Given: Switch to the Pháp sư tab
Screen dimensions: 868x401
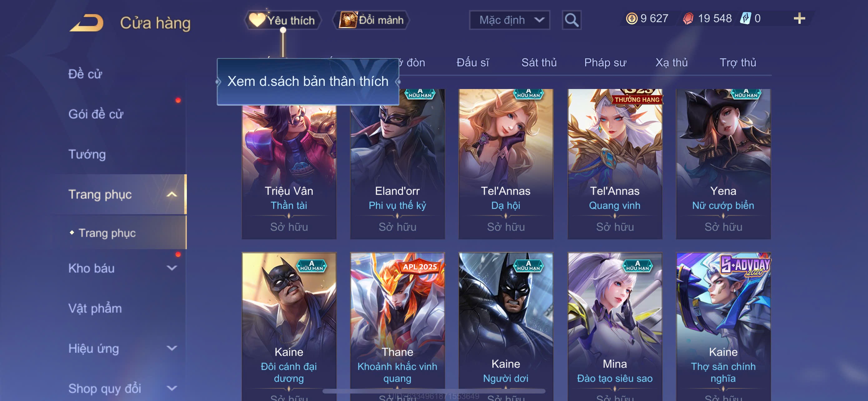Looking at the screenshot, I should point(605,63).
